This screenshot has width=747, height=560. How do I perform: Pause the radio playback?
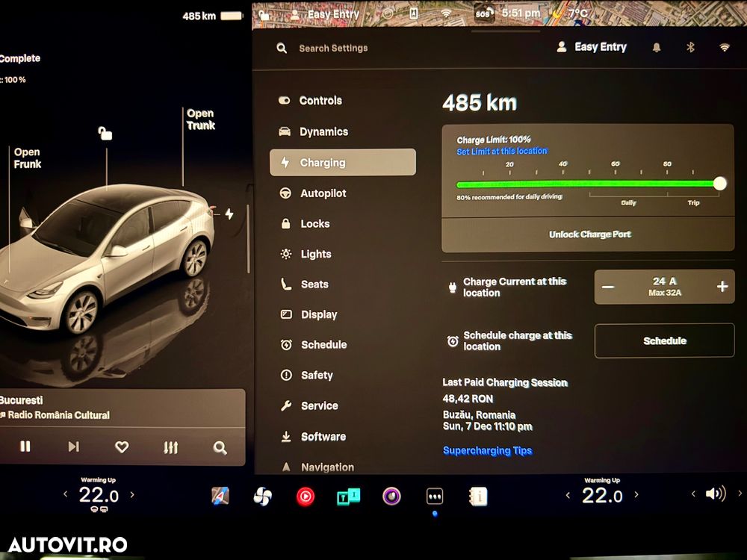point(25,447)
